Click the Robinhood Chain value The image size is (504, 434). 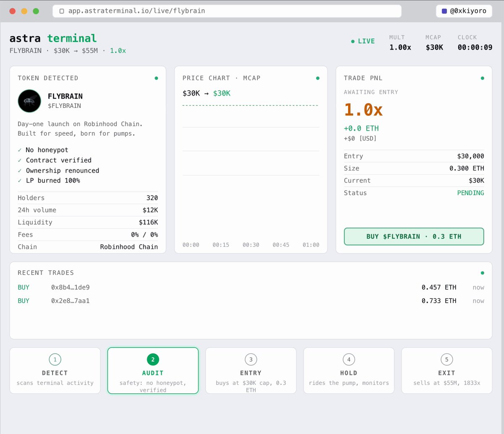coord(129,247)
